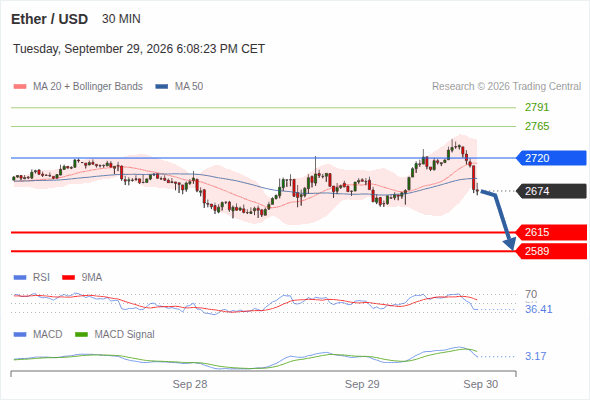The width and height of the screenshot is (590, 400).
Task: Click the RSI 70 level label
Action: [x=531, y=294]
